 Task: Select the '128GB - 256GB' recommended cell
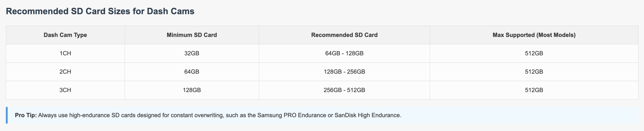tap(344, 72)
